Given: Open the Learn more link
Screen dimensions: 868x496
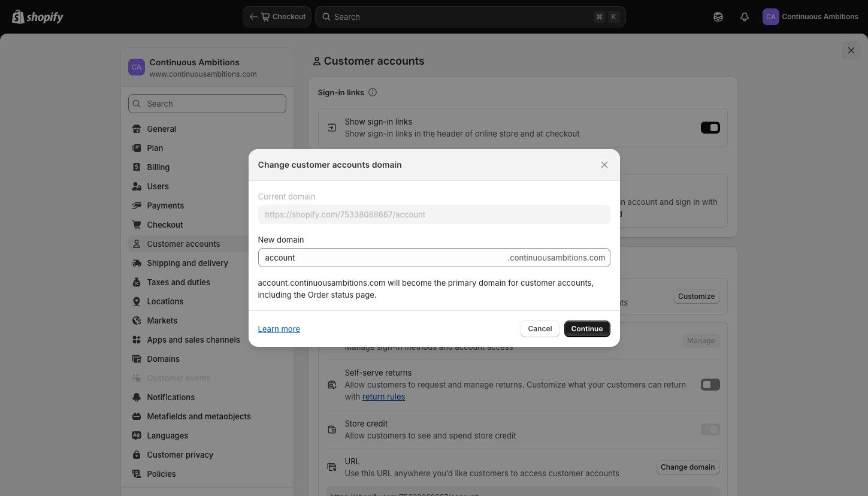Looking at the screenshot, I should pyautogui.click(x=279, y=329).
